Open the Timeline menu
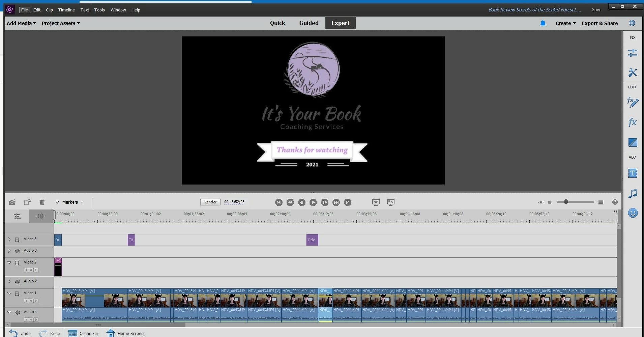Image resolution: width=644 pixels, height=337 pixels. click(x=66, y=10)
